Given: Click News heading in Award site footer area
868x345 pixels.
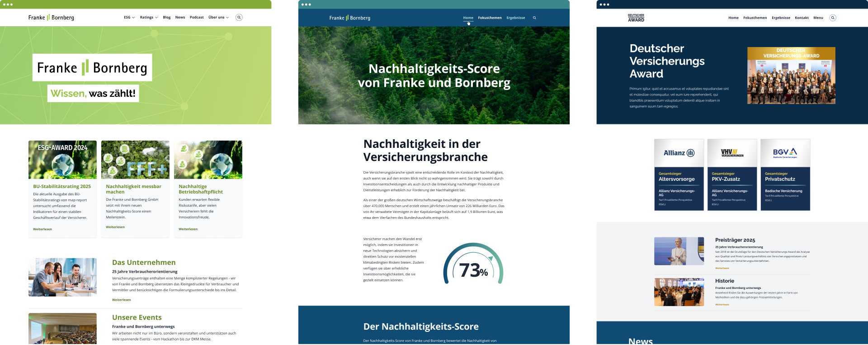Looking at the screenshot, I should pyautogui.click(x=641, y=341).
